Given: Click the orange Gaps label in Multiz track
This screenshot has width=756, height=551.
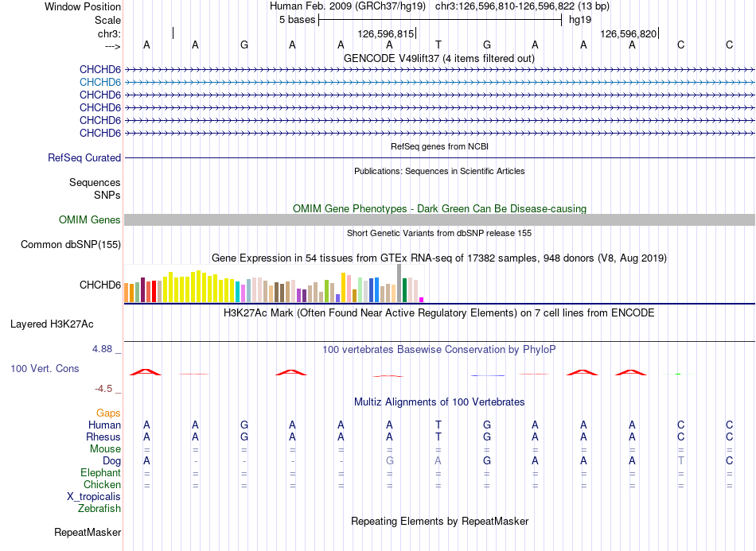Looking at the screenshot, I should click(108, 413).
